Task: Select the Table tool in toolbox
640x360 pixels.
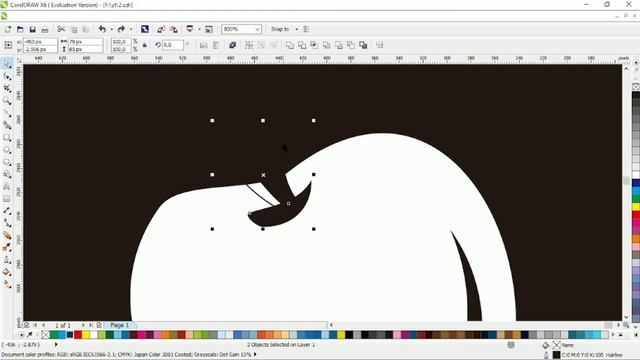Action: (7, 199)
